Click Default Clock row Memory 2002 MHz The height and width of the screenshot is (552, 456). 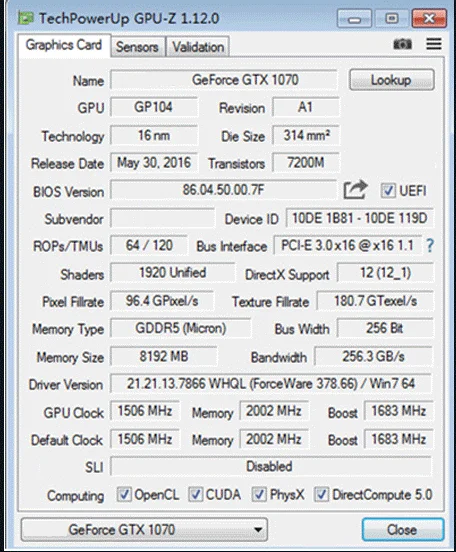(x=274, y=439)
